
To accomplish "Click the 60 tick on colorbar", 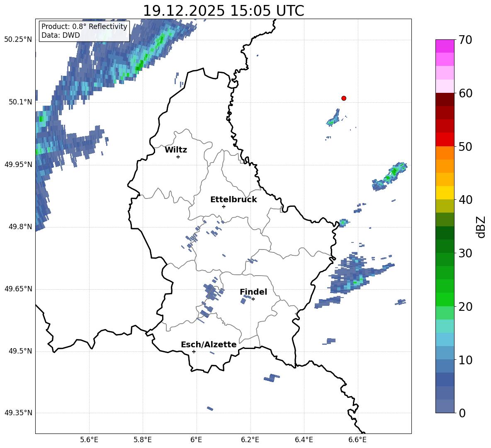I will pos(465,93).
